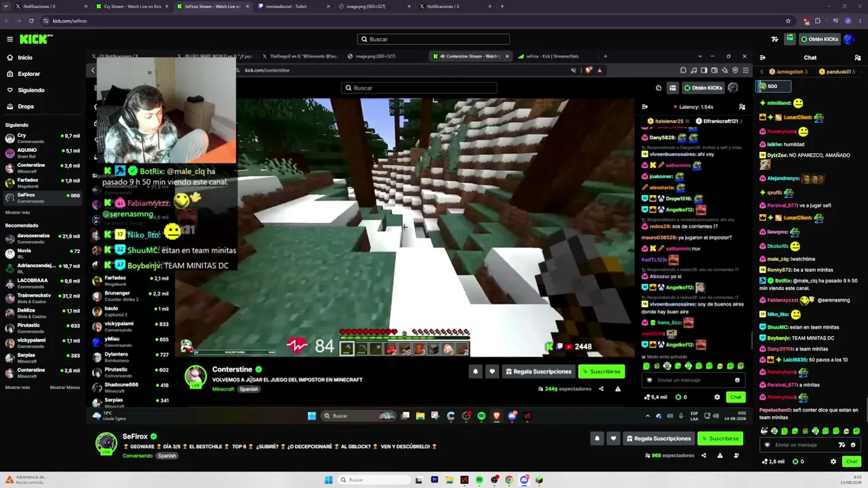
Task: Open the Windows Start menu
Action: click(328, 480)
